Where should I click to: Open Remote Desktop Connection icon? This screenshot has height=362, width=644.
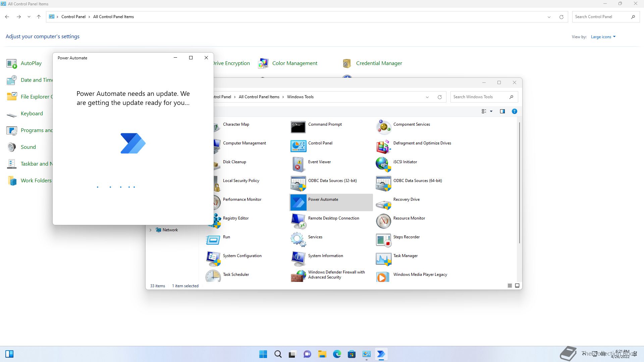coord(298,221)
